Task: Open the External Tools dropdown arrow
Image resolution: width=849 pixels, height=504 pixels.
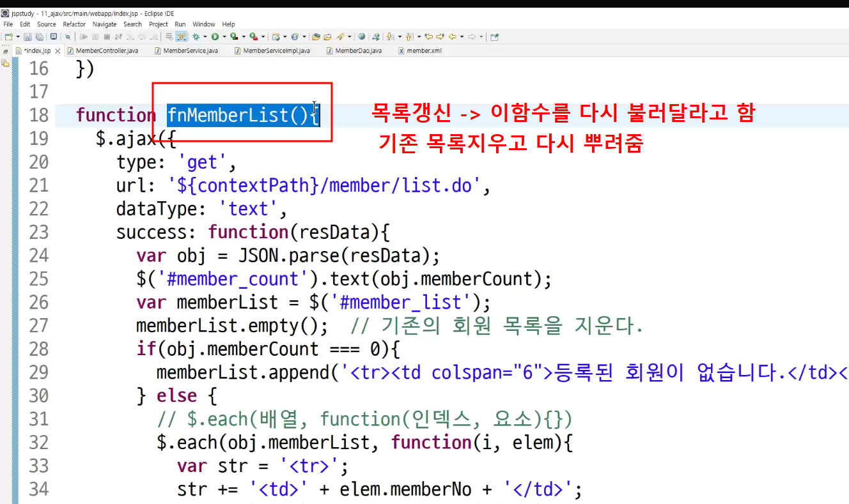Action: 263,37
